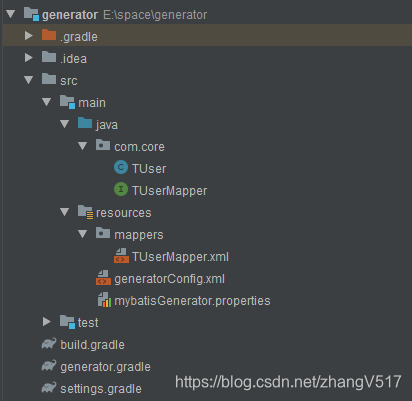Click the com.core package icon
Image resolution: width=412 pixels, height=401 pixels.
103,145
